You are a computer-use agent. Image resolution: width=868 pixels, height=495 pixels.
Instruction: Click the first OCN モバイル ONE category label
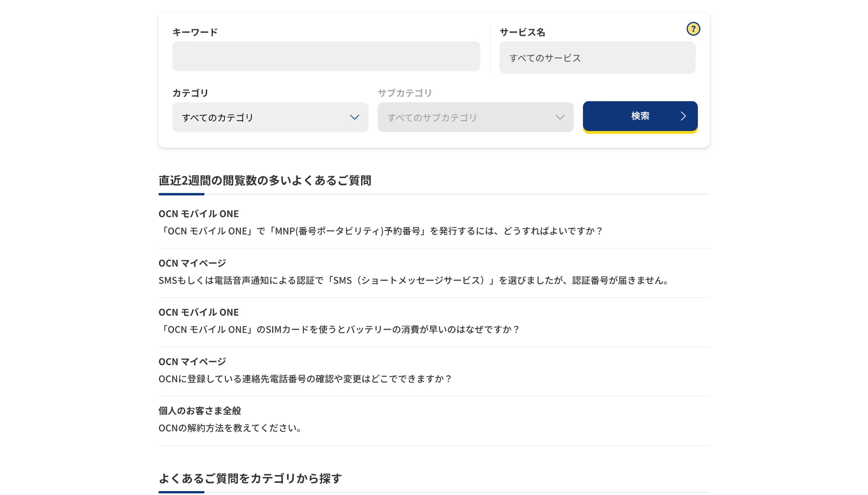click(x=198, y=214)
